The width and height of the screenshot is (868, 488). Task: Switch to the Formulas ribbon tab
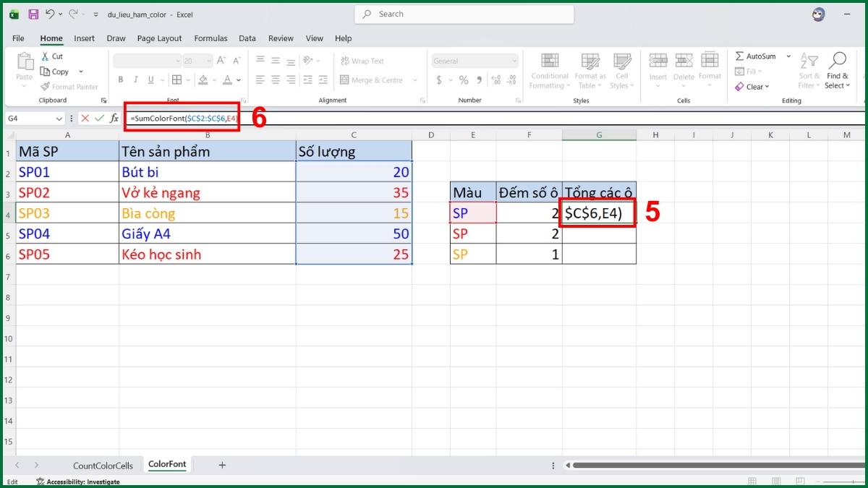coord(210,38)
